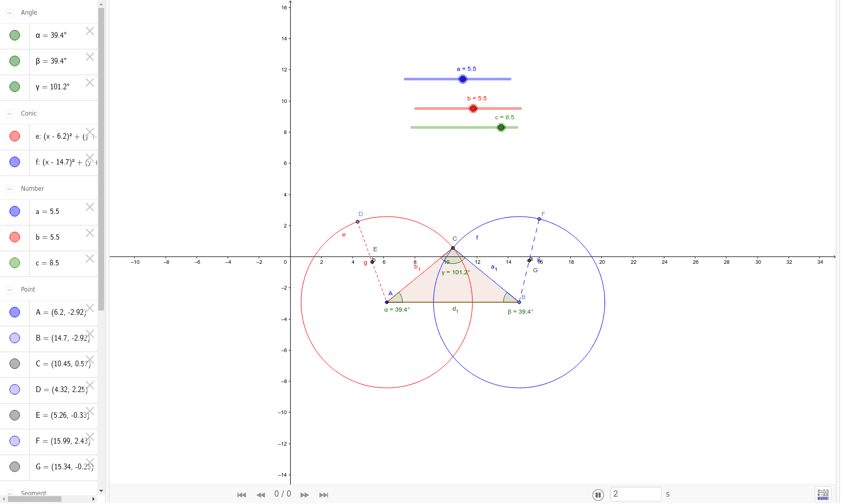The image size is (841, 504).
Task: Delete point F with its X icon
Action: tap(90, 437)
